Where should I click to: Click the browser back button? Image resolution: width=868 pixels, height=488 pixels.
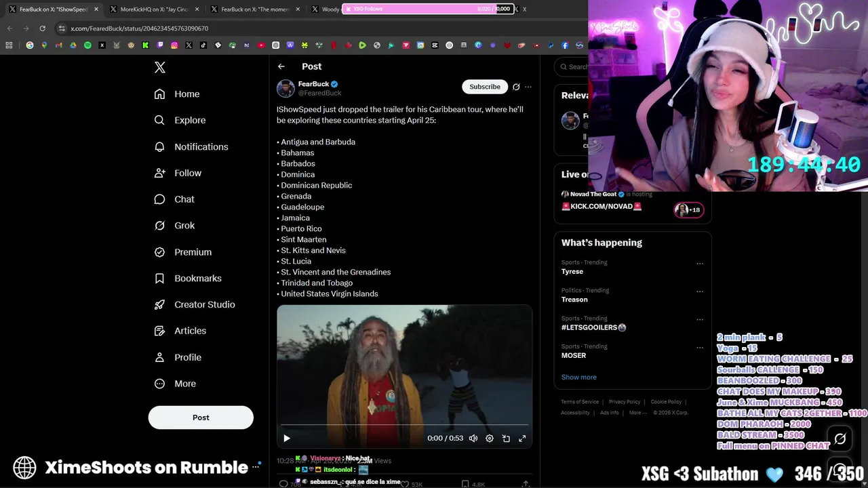click(9, 28)
